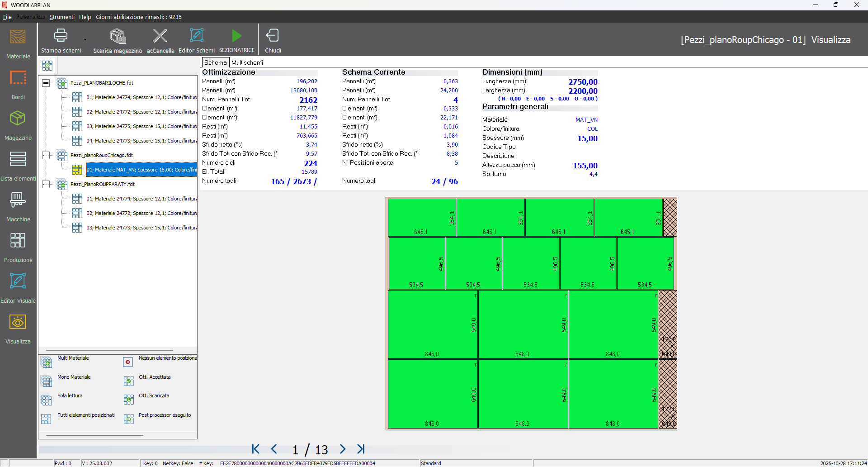Open the Produzione section
The width and height of the screenshot is (868, 467).
pos(18,245)
